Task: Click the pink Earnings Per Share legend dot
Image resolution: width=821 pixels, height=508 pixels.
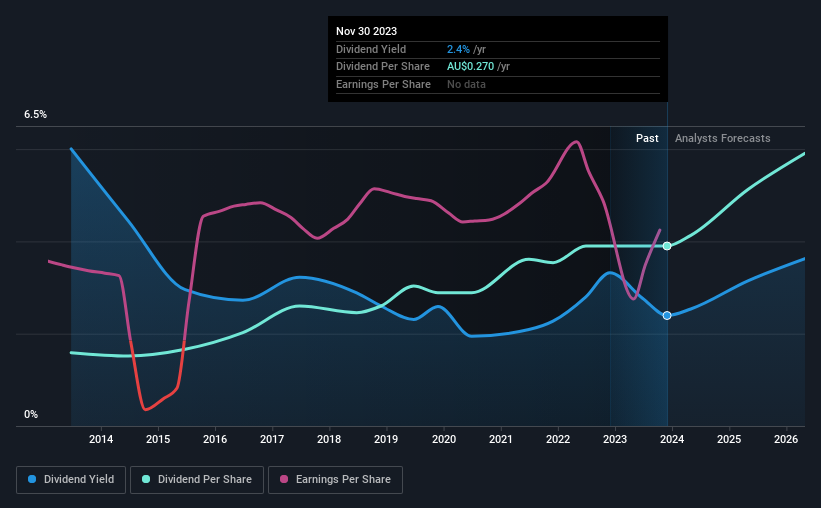Action: click(284, 479)
